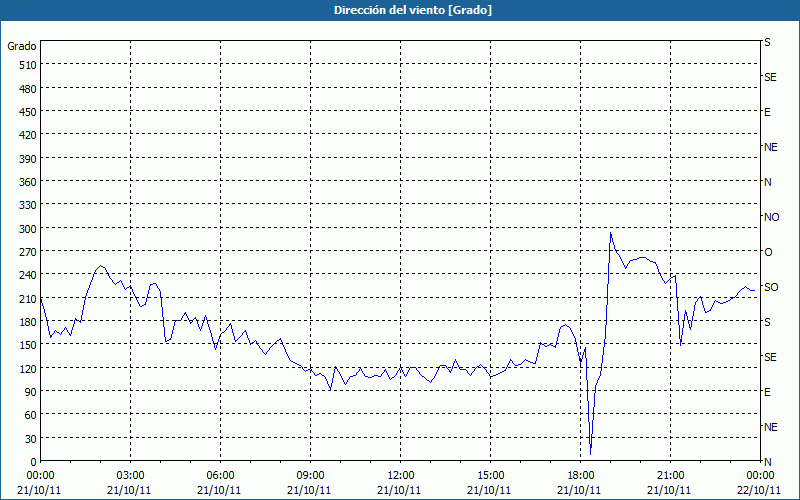This screenshot has height=500, width=800.
Task: Click the 480 y-axis value
Action: click(x=28, y=89)
